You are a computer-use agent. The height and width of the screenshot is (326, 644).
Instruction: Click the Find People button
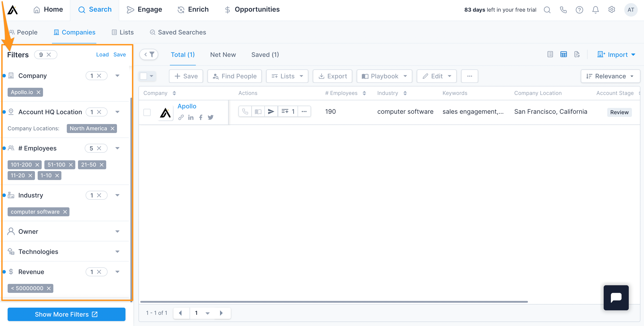(235, 76)
